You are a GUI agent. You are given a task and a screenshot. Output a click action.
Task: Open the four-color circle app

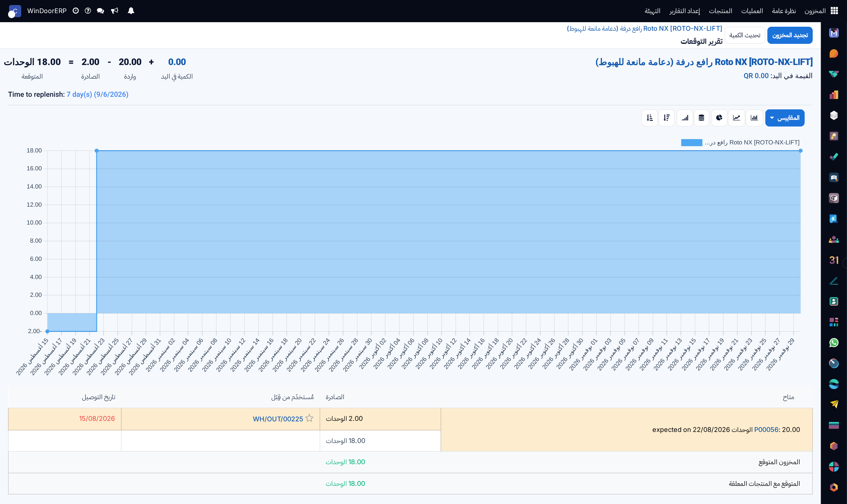point(833,467)
